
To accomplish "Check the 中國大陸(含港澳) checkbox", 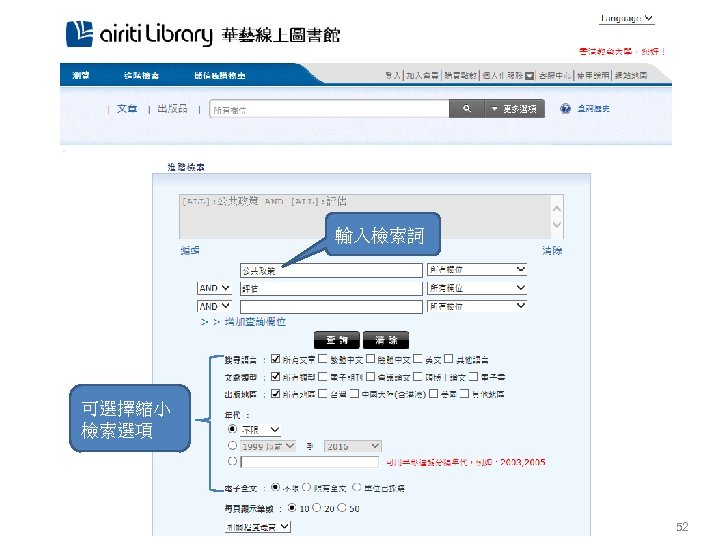I will pyautogui.click(x=354, y=394).
